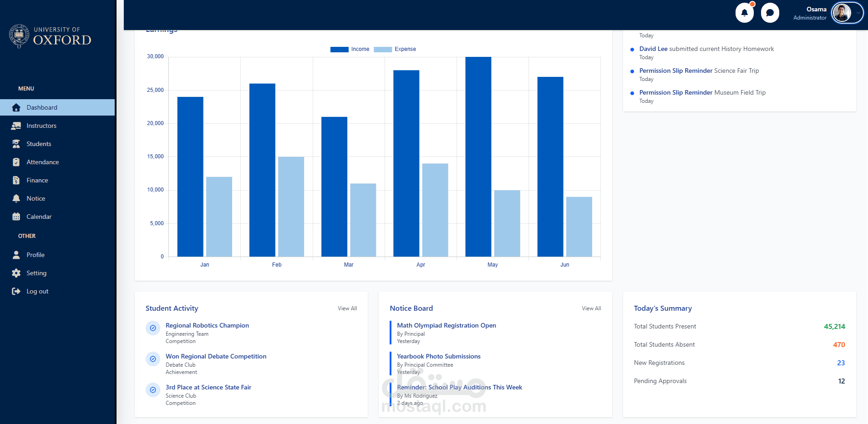Open the notifications bell icon
This screenshot has height=424, width=868.
(x=744, y=13)
